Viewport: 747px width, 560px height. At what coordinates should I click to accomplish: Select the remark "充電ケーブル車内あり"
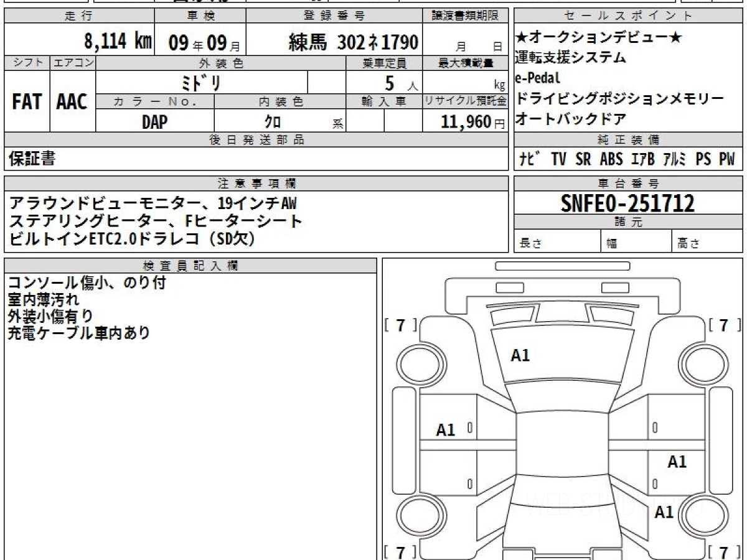pyautogui.click(x=79, y=334)
